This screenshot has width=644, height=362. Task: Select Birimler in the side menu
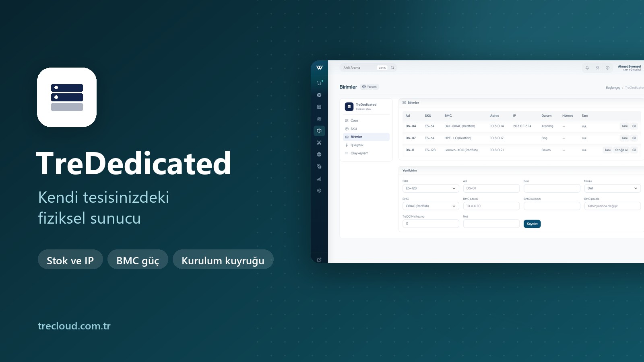click(x=366, y=137)
